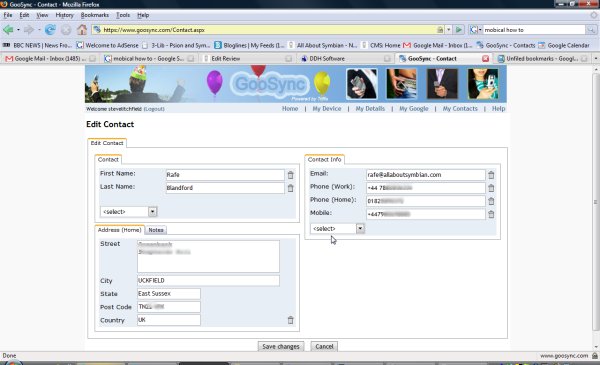Click the Logout link

154,109
